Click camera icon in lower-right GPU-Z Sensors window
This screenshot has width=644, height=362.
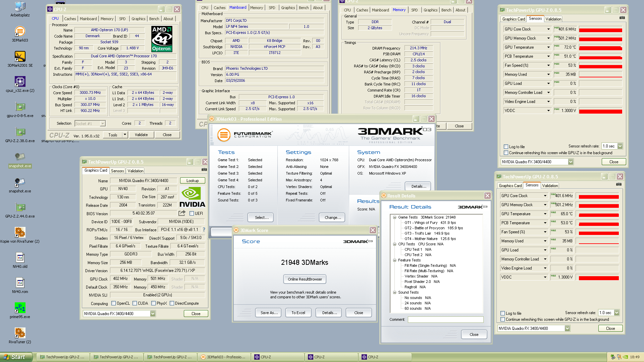pyautogui.click(x=619, y=184)
